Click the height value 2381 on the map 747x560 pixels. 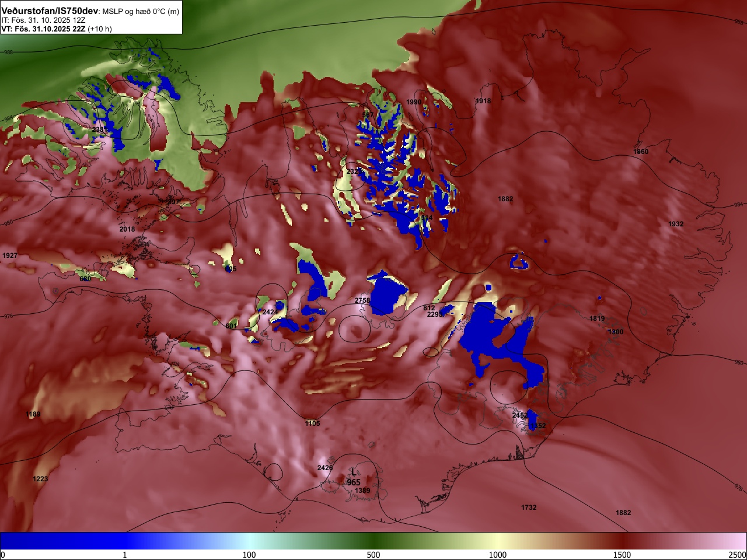(x=100, y=129)
